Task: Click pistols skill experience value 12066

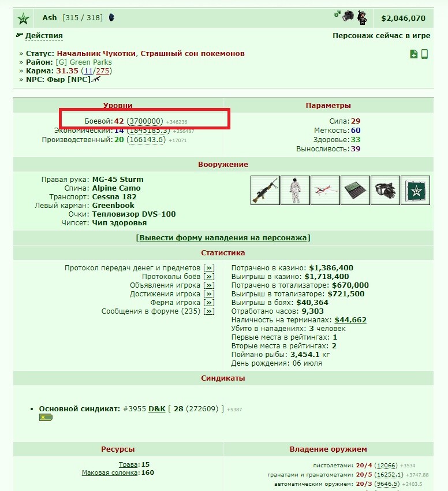Action: (386, 466)
